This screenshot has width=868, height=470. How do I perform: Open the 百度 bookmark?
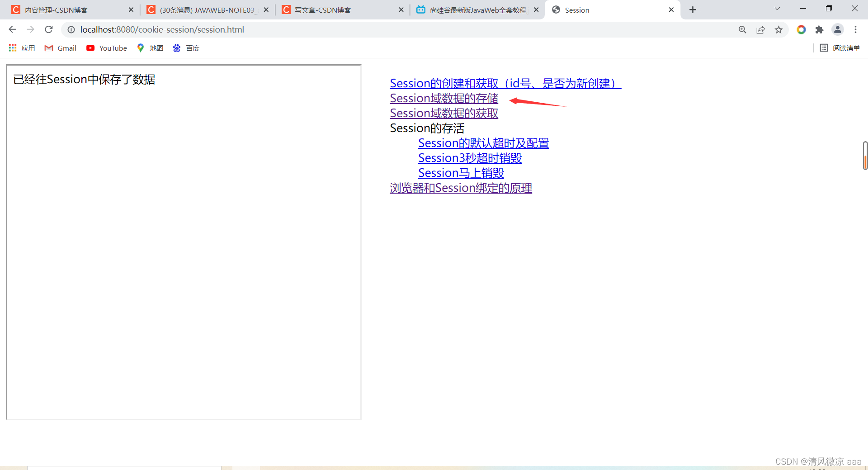[x=186, y=48]
